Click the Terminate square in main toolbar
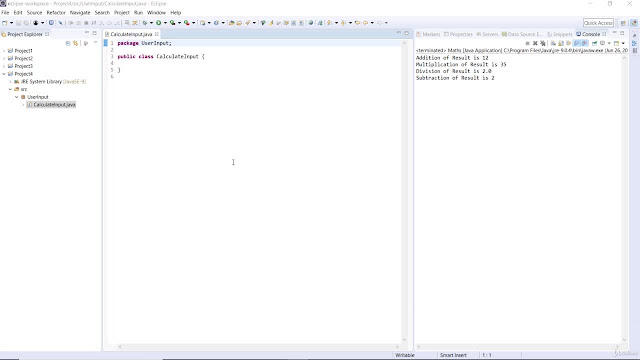Viewport: 640px width, 360px height. coord(86,23)
